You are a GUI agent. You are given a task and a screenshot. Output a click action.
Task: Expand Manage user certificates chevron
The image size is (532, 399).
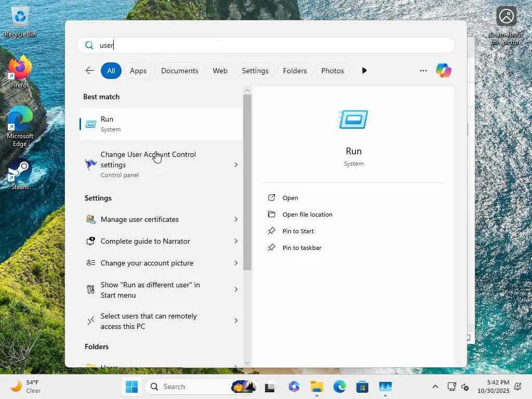(x=236, y=220)
